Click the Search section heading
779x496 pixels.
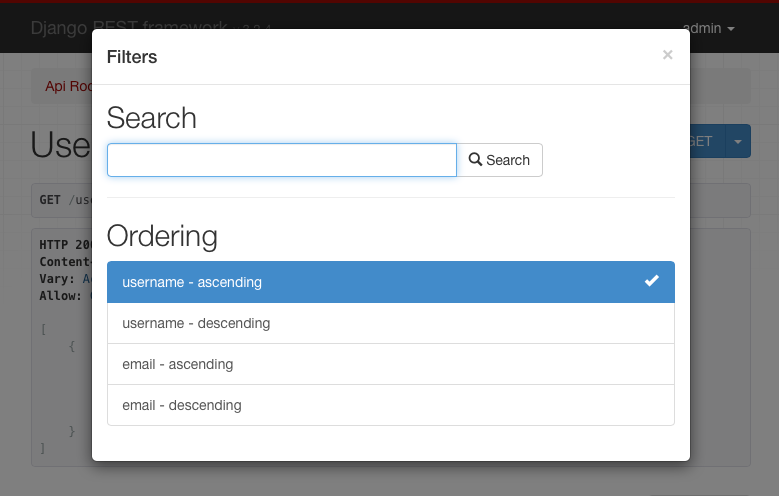point(152,118)
